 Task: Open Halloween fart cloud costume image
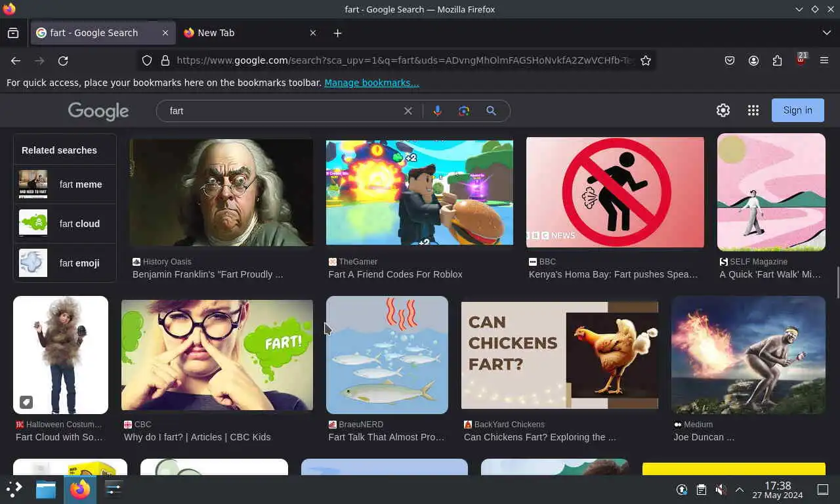(x=60, y=355)
